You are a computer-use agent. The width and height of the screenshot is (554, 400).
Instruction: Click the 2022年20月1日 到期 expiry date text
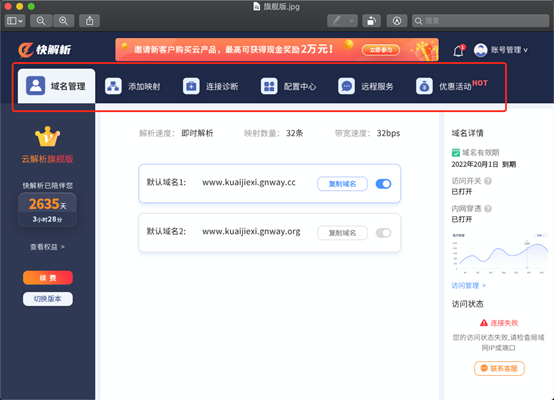tap(484, 164)
